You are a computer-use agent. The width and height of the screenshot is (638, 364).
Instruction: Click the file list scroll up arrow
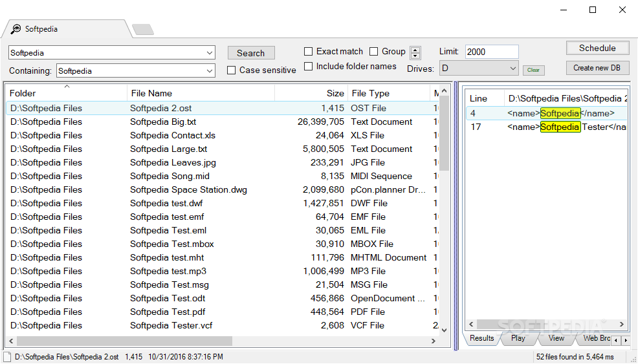click(445, 91)
